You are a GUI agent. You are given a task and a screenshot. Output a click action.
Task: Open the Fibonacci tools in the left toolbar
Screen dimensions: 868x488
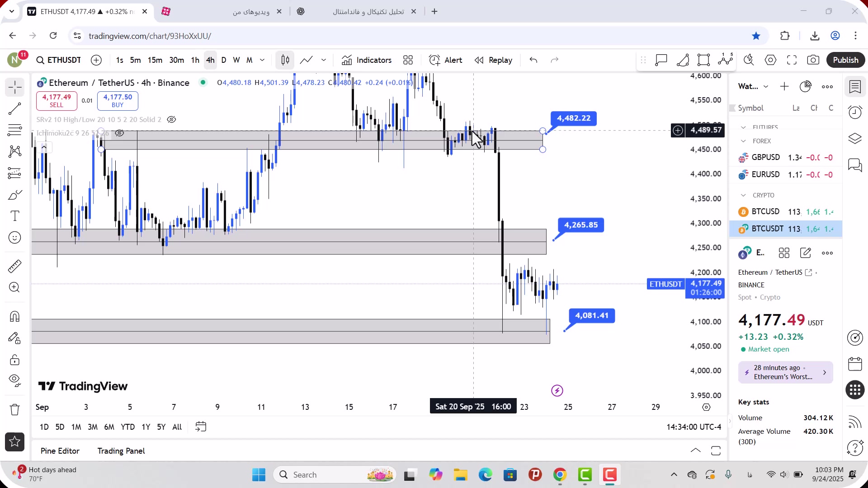click(x=14, y=130)
